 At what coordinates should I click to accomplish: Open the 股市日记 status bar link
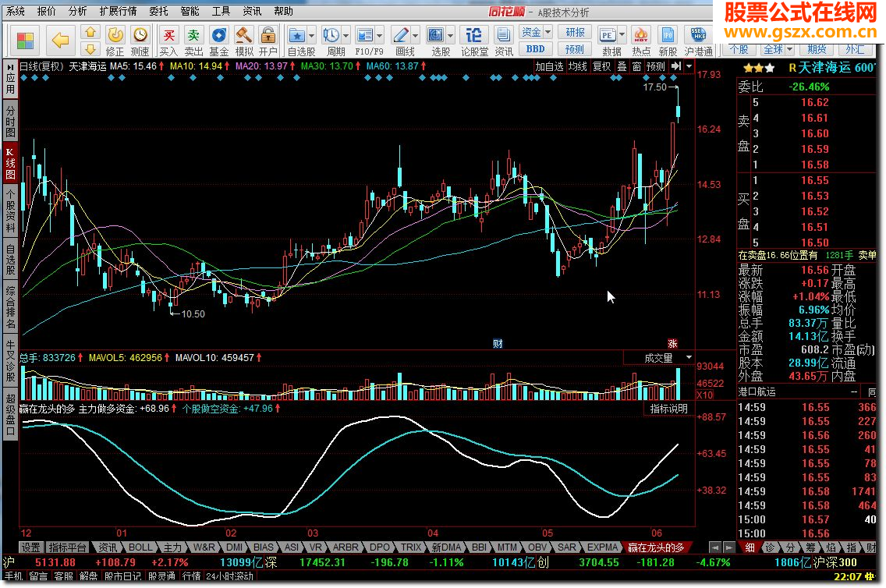click(x=122, y=576)
